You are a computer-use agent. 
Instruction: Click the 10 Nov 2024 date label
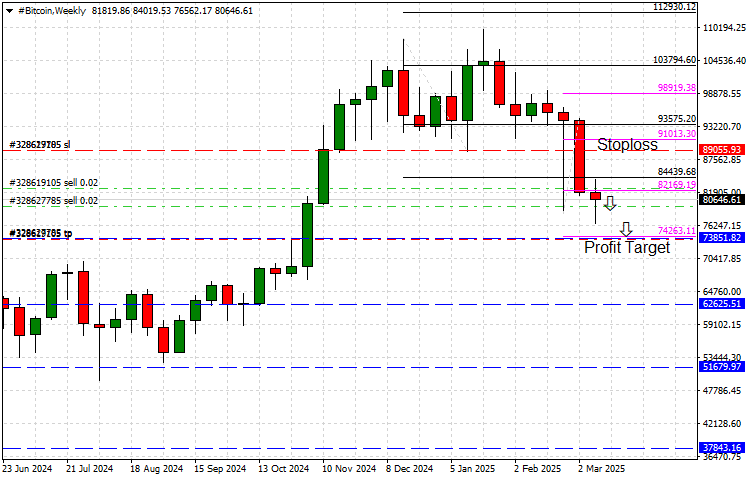[349, 469]
